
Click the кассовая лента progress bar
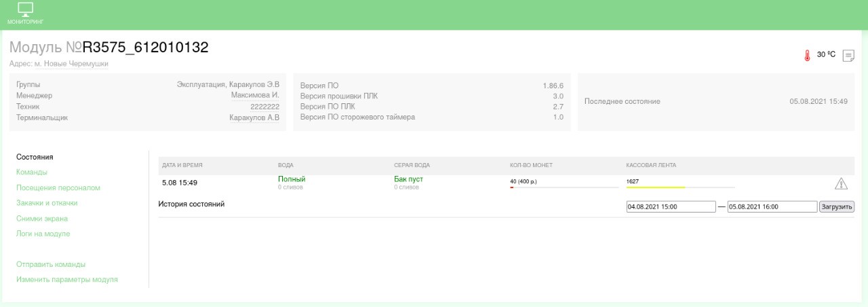pos(680,187)
